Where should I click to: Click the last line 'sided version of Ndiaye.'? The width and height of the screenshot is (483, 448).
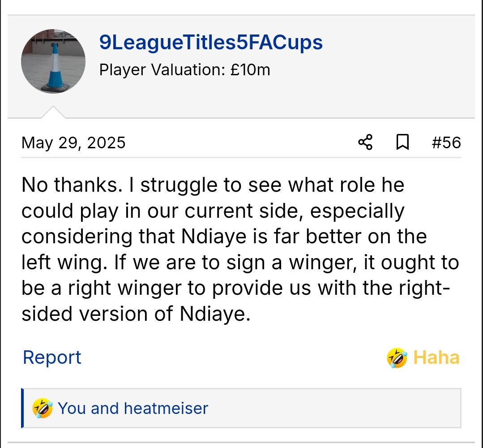point(136,314)
